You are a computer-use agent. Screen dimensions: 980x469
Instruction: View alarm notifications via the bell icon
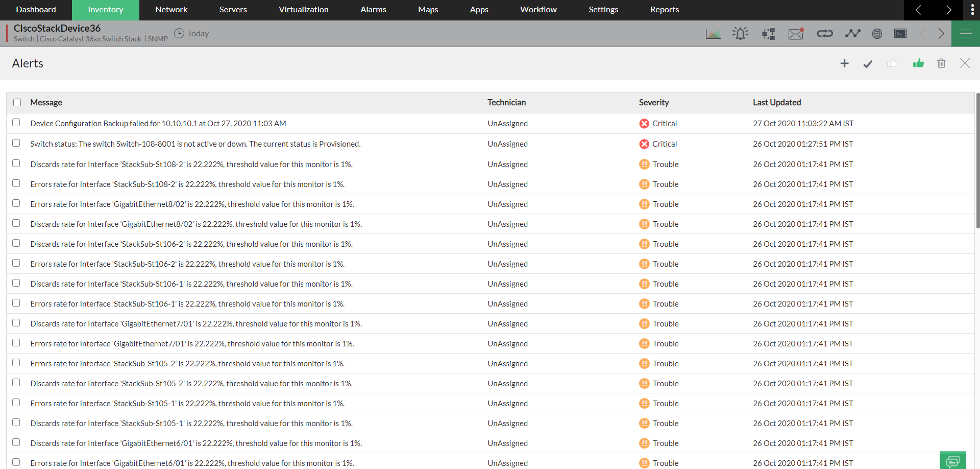coord(741,33)
